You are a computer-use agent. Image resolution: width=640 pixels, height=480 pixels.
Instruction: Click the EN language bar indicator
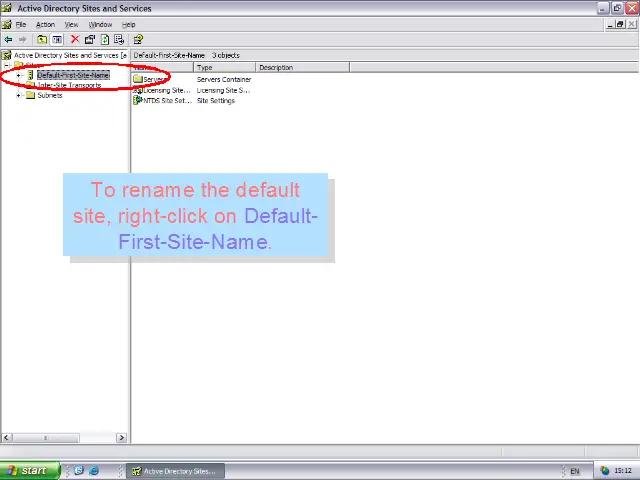[575, 471]
